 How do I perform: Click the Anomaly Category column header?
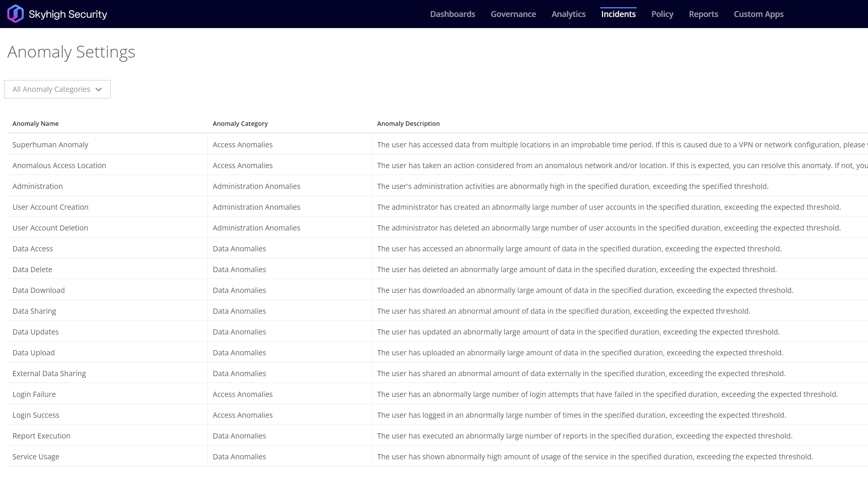pyautogui.click(x=240, y=124)
